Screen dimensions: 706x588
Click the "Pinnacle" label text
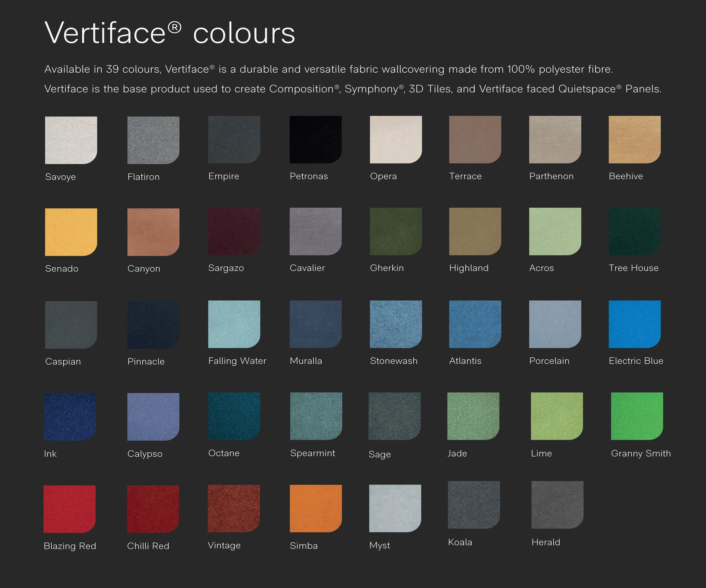pyautogui.click(x=146, y=362)
